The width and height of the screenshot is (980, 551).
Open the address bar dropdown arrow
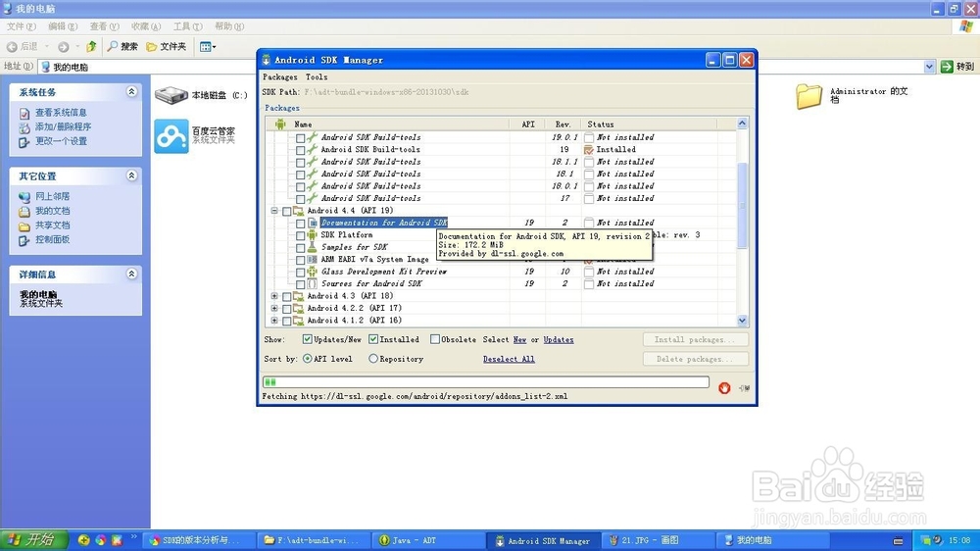929,67
